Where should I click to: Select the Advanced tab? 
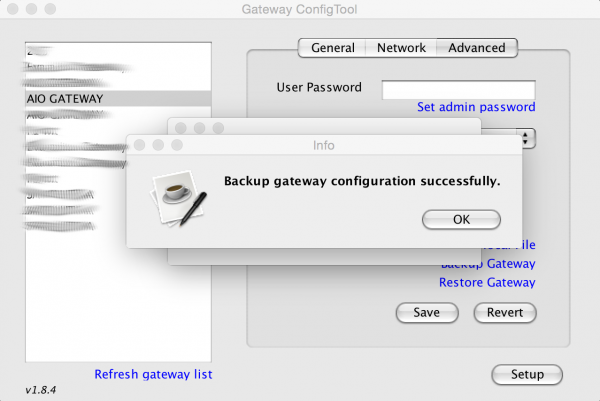point(476,48)
